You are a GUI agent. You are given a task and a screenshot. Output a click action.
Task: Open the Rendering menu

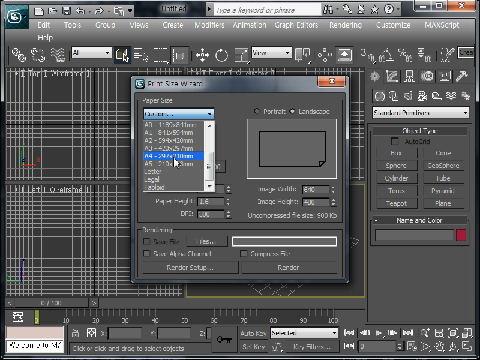coord(345,25)
